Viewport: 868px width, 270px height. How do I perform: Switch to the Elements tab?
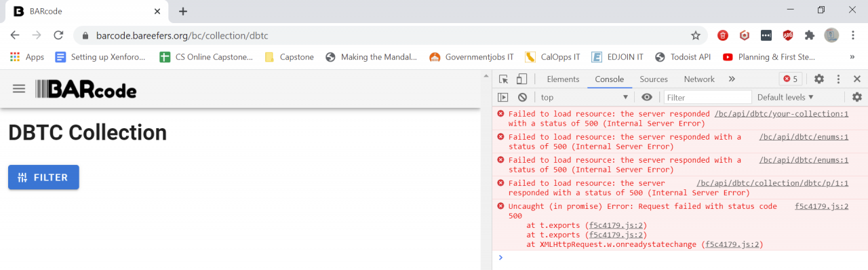point(563,79)
